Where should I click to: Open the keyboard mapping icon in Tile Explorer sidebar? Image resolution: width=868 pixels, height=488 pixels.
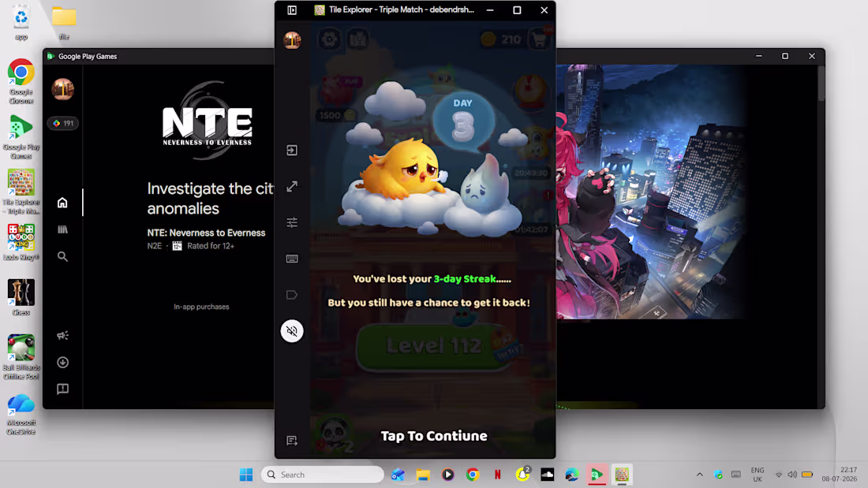(x=292, y=259)
